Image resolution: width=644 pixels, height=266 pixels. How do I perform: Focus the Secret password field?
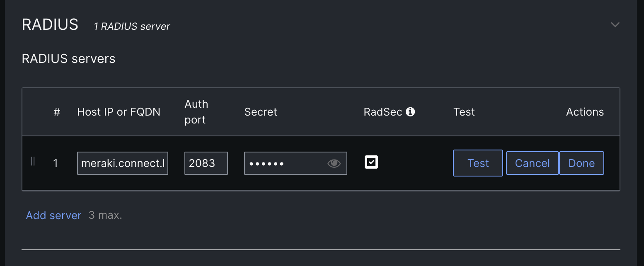[295, 163]
